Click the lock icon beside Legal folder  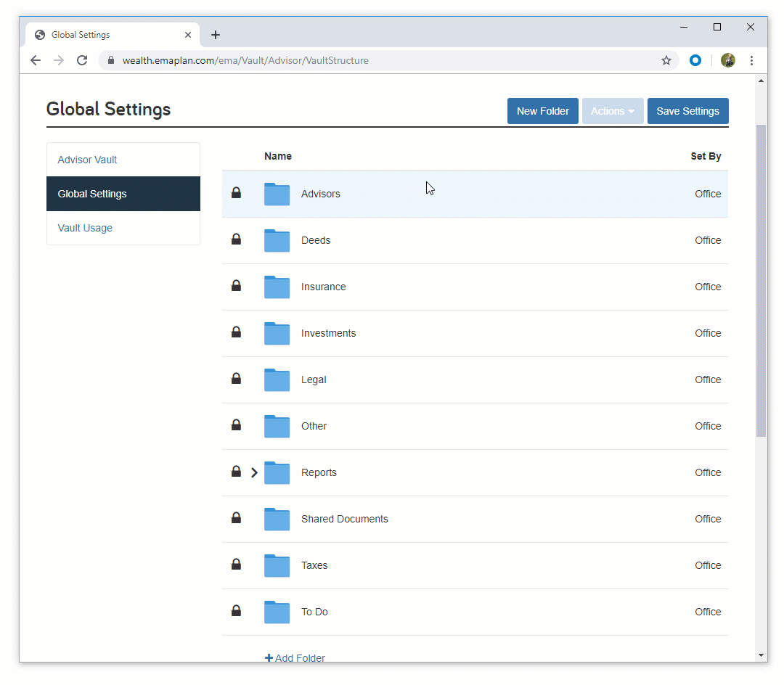coord(236,379)
